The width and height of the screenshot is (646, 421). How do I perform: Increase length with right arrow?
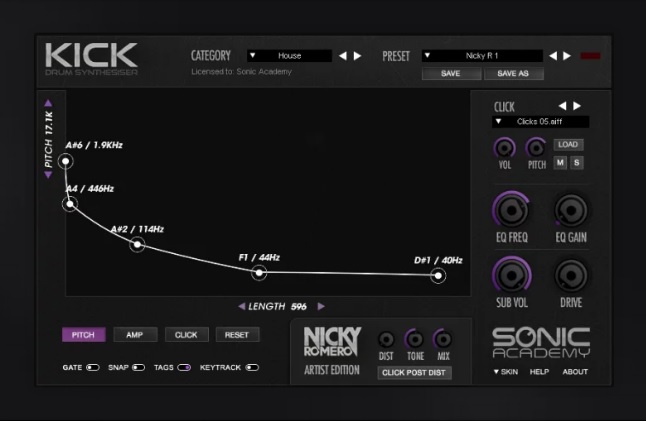[321, 306]
